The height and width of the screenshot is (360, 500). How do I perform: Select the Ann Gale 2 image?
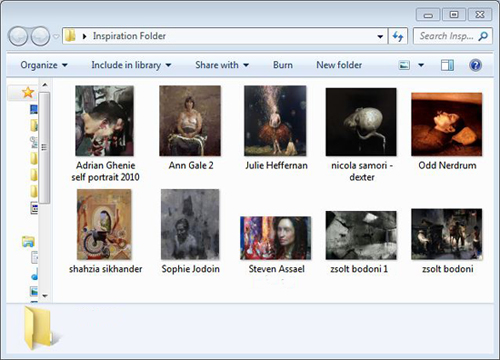click(x=190, y=121)
